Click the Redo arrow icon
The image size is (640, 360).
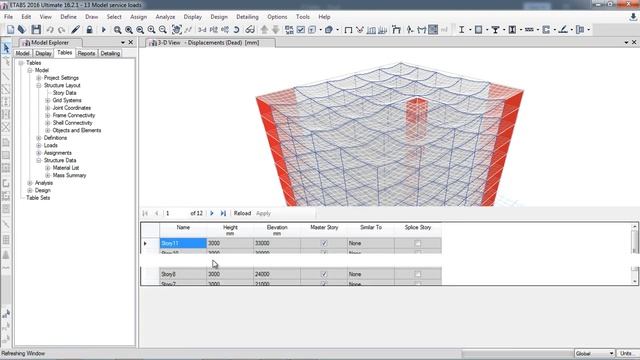point(62,30)
